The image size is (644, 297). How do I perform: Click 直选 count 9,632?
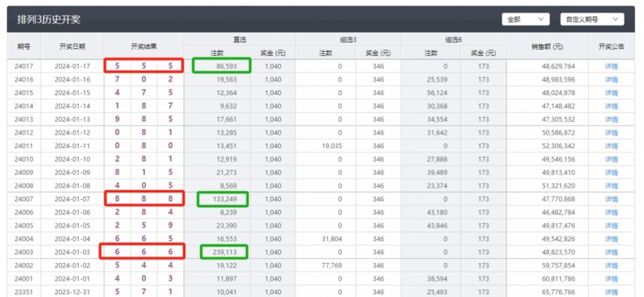[x=228, y=106]
